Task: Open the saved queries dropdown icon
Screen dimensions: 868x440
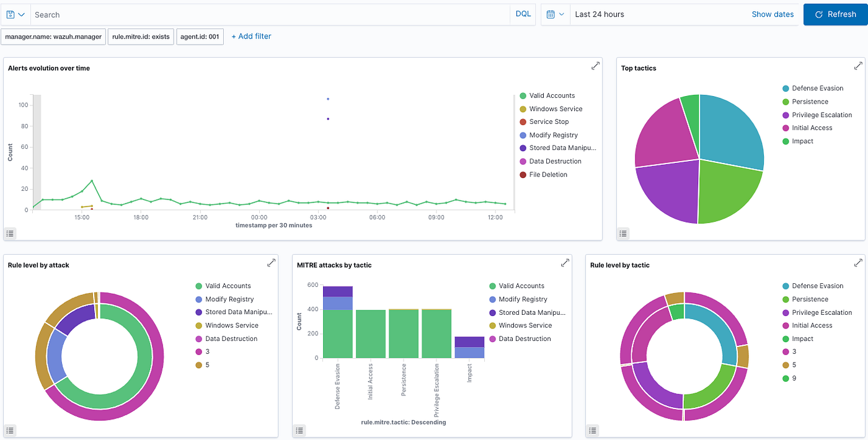Action: click(15, 14)
